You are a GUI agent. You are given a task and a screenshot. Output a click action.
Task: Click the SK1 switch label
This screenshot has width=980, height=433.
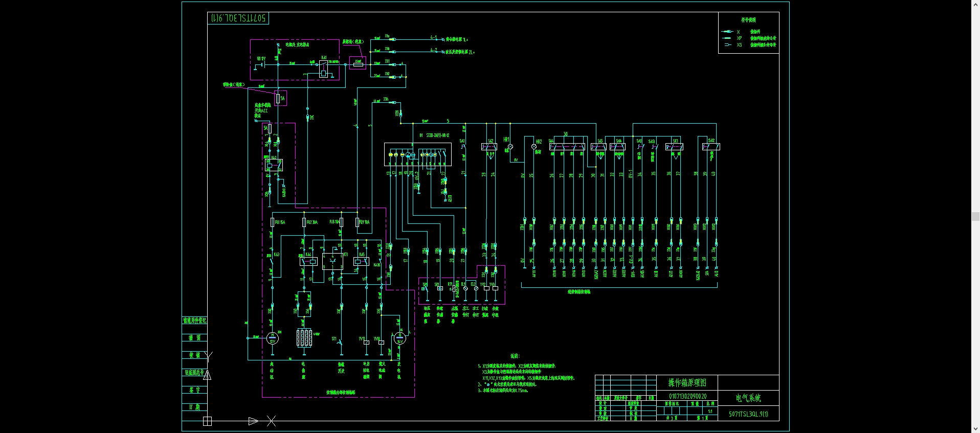coord(676,141)
